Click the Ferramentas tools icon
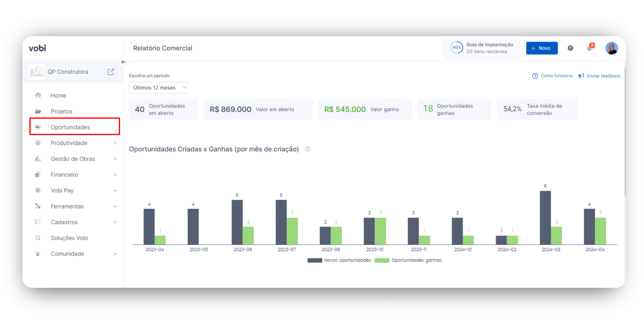This screenshot has height=325, width=644. tap(38, 206)
